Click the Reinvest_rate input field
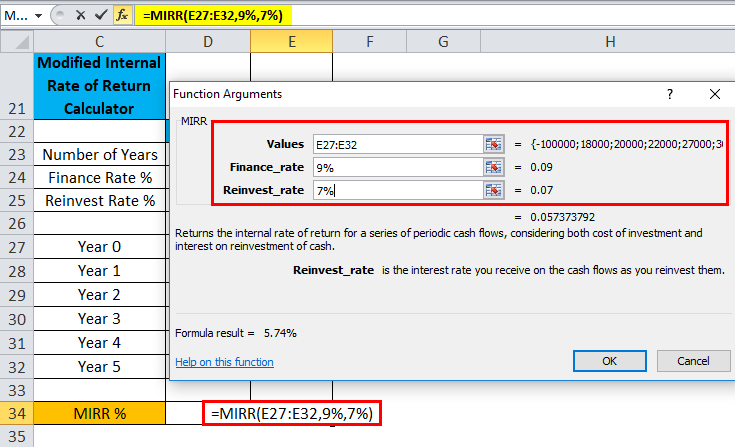 coord(398,190)
